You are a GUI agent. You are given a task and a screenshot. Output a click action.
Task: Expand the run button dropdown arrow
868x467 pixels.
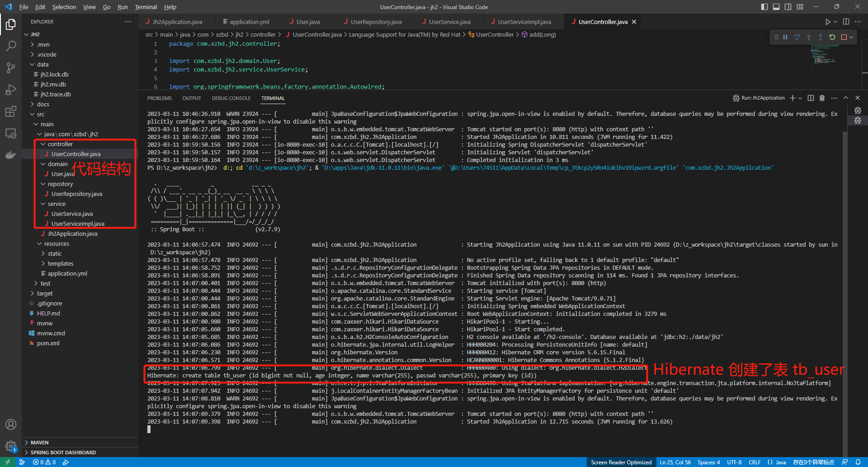[x=835, y=22]
